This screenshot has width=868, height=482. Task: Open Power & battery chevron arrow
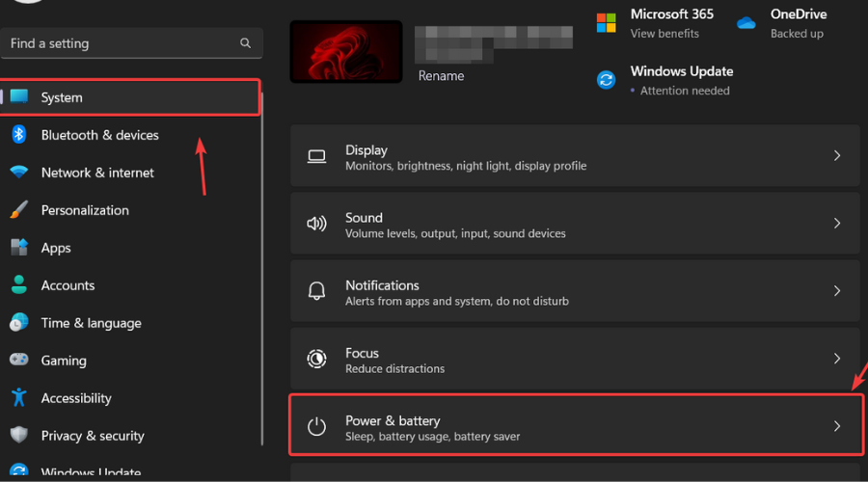(836, 426)
